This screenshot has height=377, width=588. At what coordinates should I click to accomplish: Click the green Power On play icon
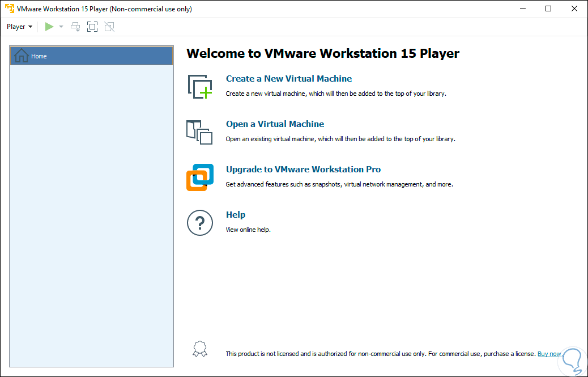tap(49, 27)
